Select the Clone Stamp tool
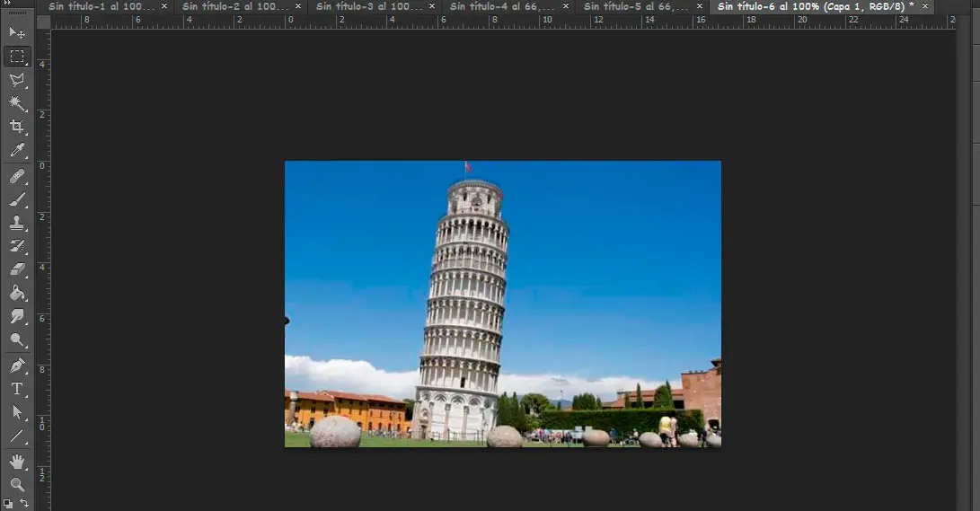Screen dimensions: 980x511 [x=16, y=223]
